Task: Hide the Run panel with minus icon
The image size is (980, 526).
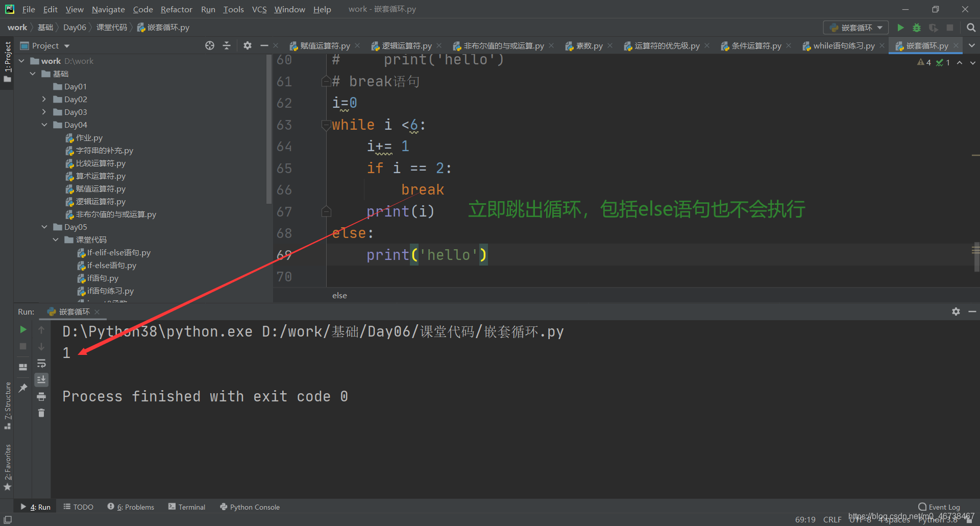Action: (x=972, y=312)
